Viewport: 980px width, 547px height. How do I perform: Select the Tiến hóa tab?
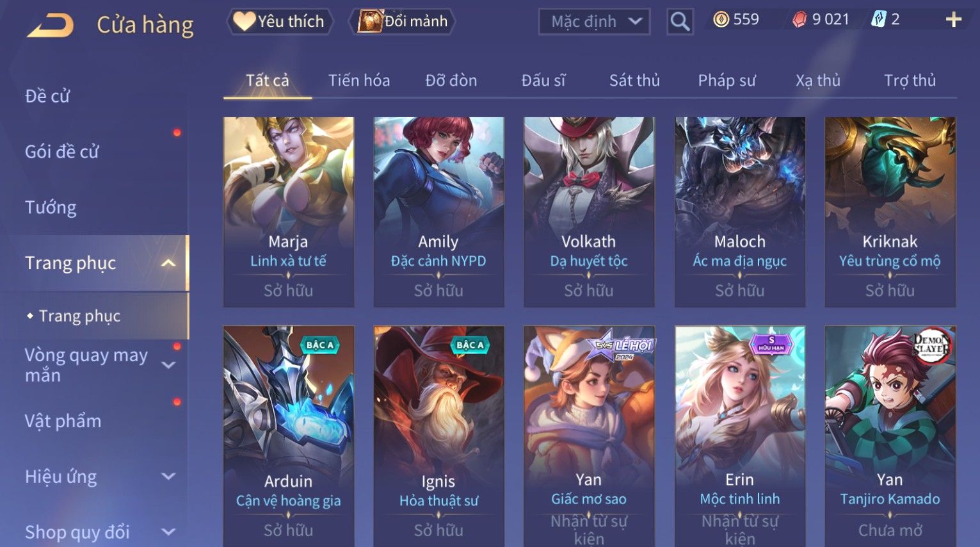tap(359, 80)
